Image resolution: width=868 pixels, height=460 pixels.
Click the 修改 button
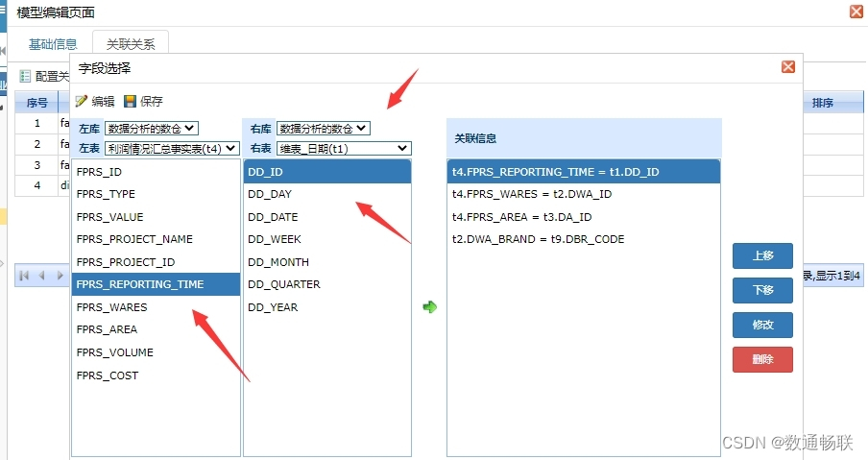coord(762,325)
